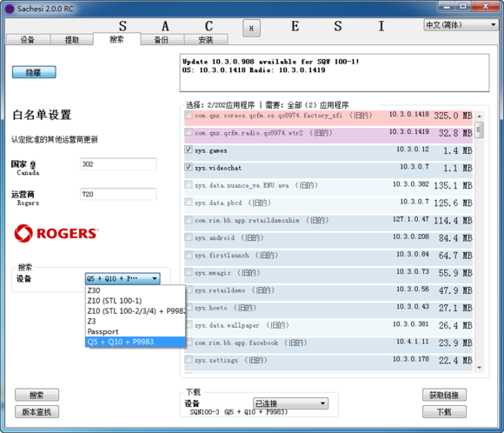Check the sys.firstlaunch checkbox
The image size is (504, 433).
pos(189,255)
